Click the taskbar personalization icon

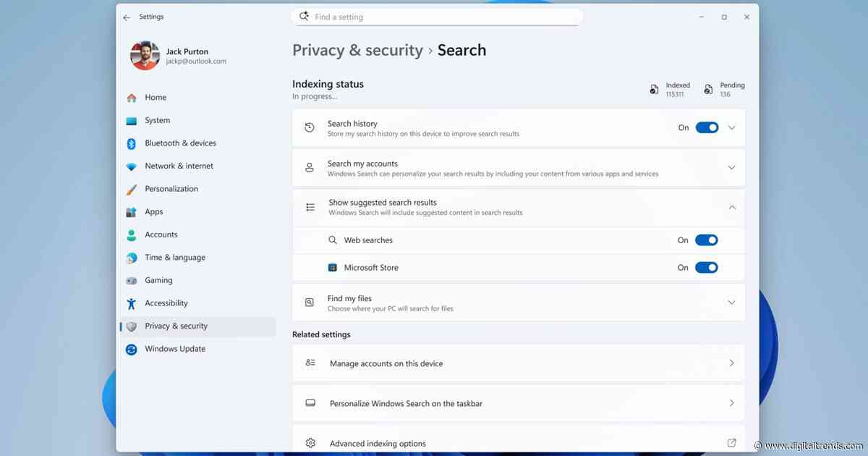tap(310, 403)
